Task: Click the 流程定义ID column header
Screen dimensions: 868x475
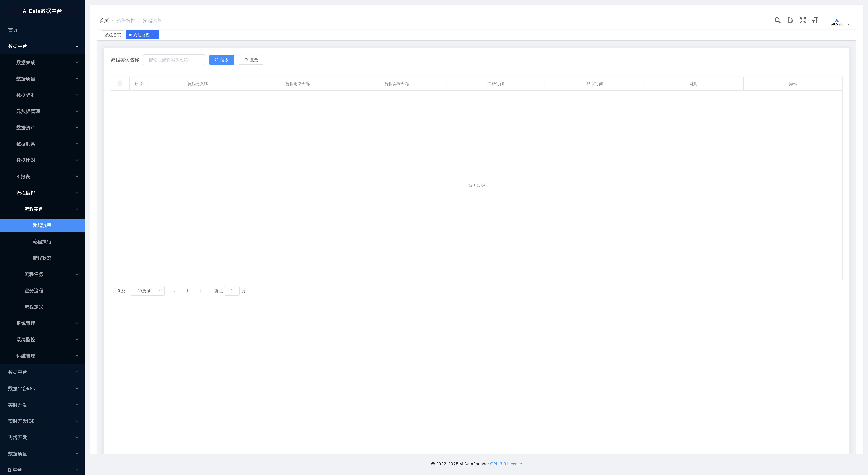Action: [x=198, y=84]
